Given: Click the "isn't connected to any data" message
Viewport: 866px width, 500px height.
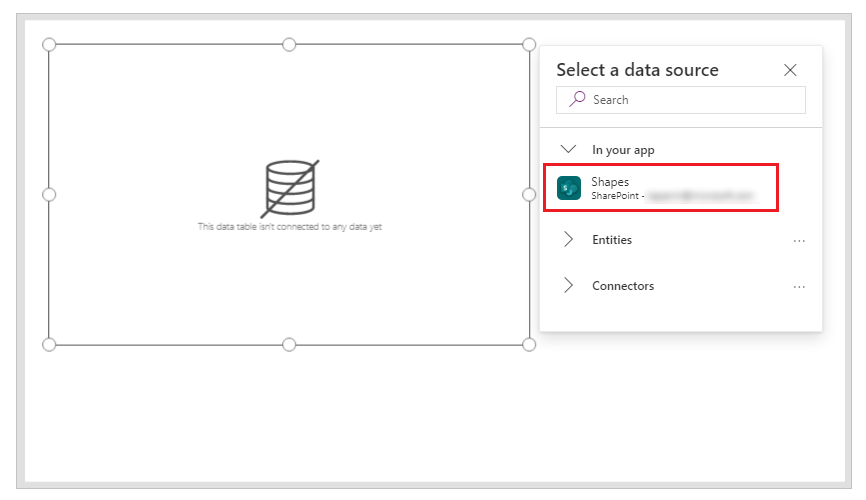Looking at the screenshot, I should pos(290,228).
